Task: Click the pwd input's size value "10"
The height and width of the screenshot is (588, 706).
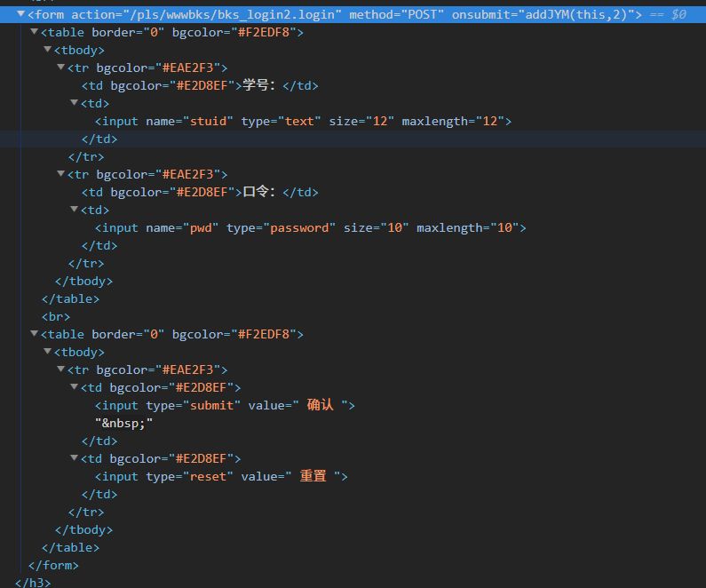Action: (x=395, y=227)
